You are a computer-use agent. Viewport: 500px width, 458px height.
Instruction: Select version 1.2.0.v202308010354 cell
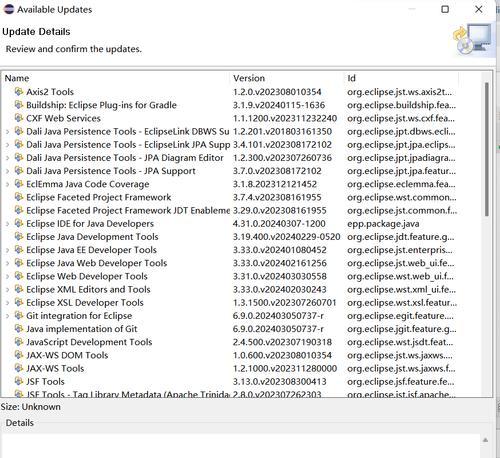coord(277,92)
